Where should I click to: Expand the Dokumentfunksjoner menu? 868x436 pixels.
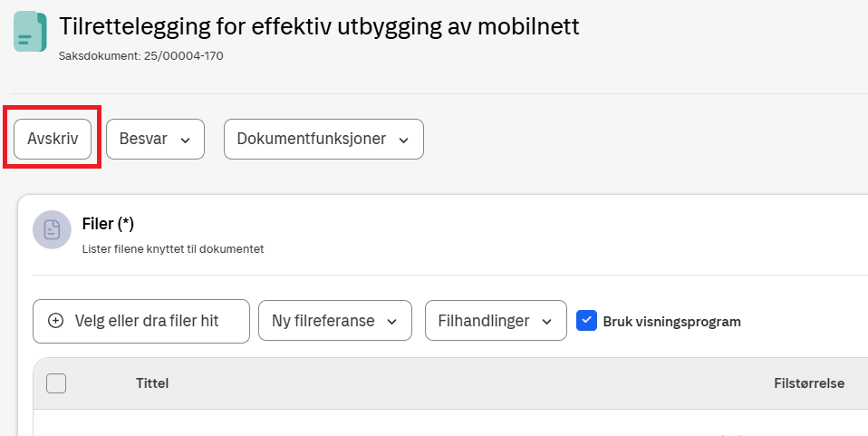pyautogui.click(x=323, y=140)
